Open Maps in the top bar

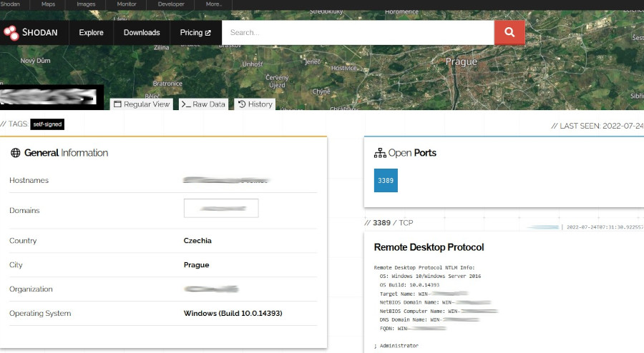click(x=48, y=4)
